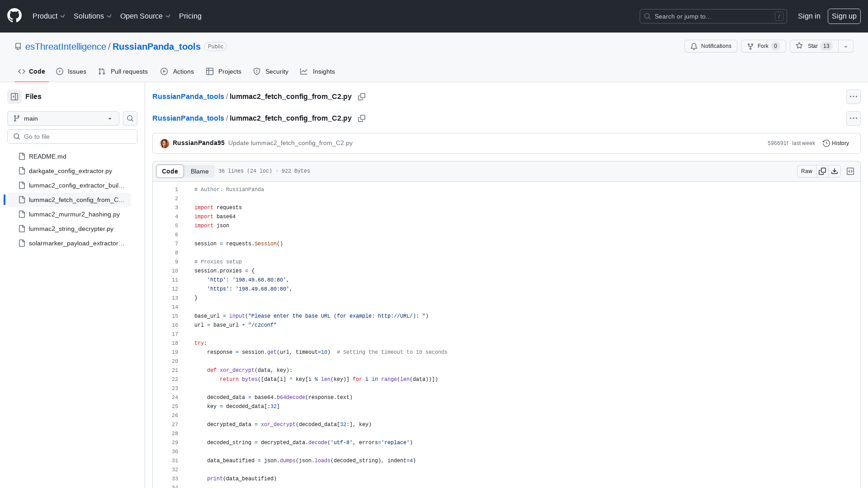Open README.md in file tree
The image size is (868, 488).
tap(69, 156)
